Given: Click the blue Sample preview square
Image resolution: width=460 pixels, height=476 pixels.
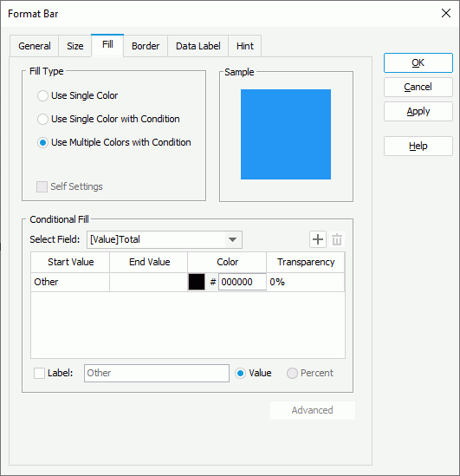Looking at the screenshot, I should click(286, 134).
